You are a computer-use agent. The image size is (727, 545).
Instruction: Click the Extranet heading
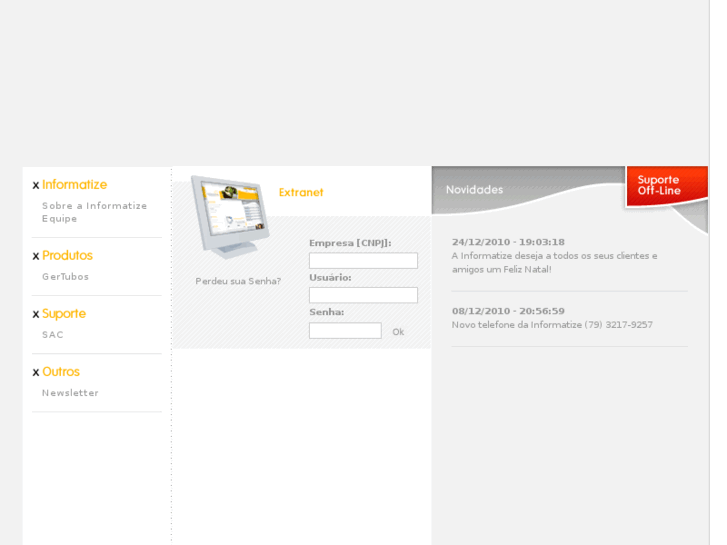point(301,192)
